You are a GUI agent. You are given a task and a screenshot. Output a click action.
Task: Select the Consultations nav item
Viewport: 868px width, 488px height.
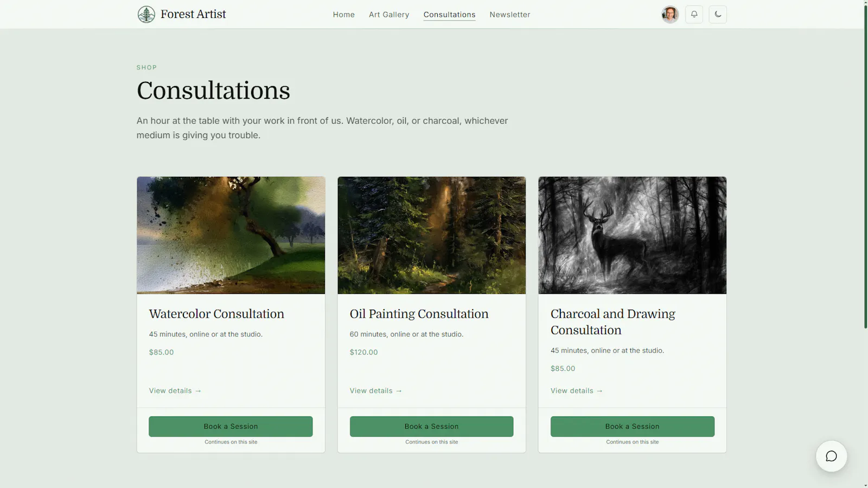[x=449, y=15]
